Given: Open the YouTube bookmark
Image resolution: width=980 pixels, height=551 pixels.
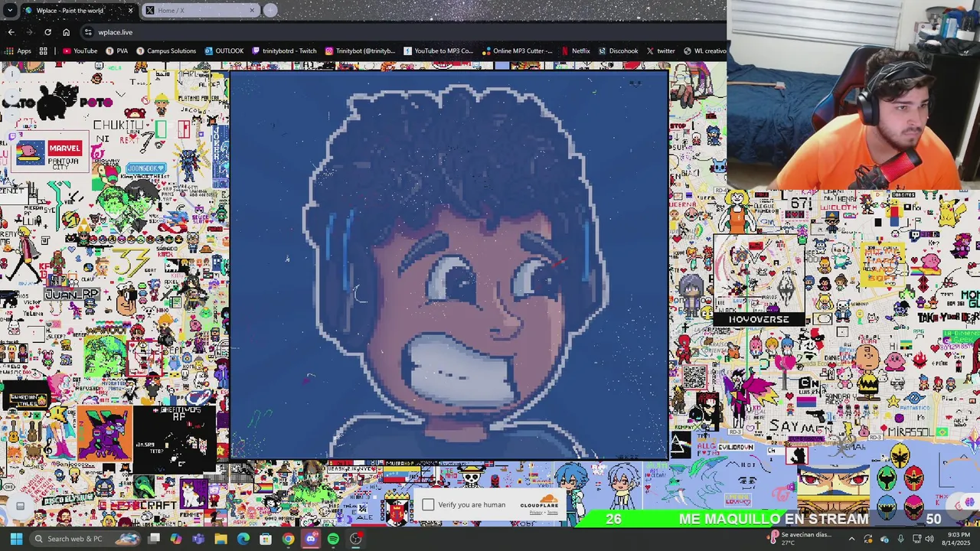Looking at the screenshot, I should 80,51.
